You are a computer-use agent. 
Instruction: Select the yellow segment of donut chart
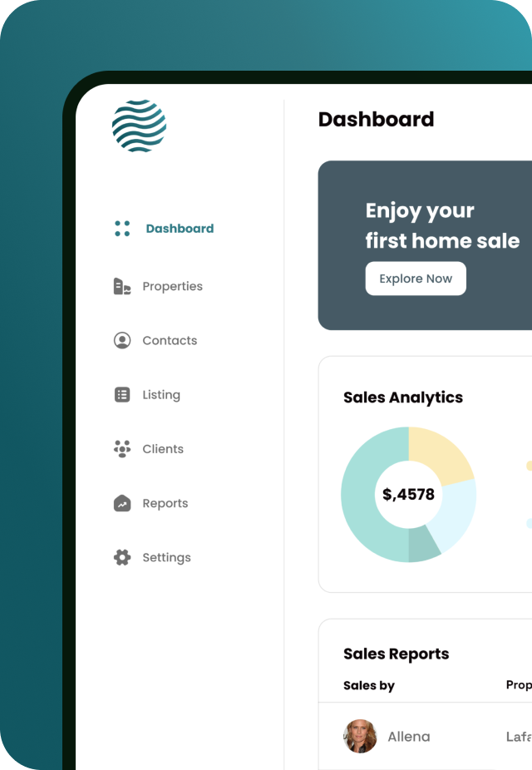tap(440, 452)
